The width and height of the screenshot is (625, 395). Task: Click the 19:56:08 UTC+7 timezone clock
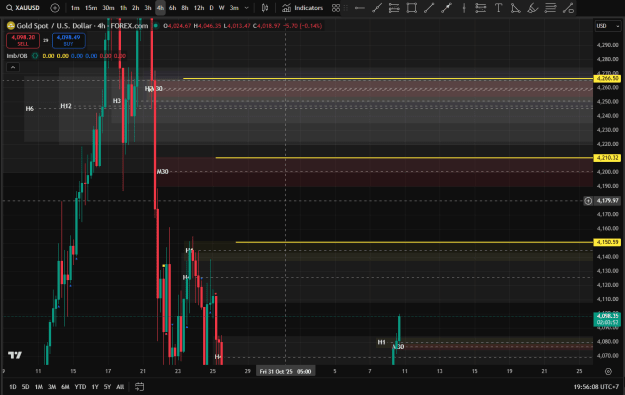click(596, 387)
